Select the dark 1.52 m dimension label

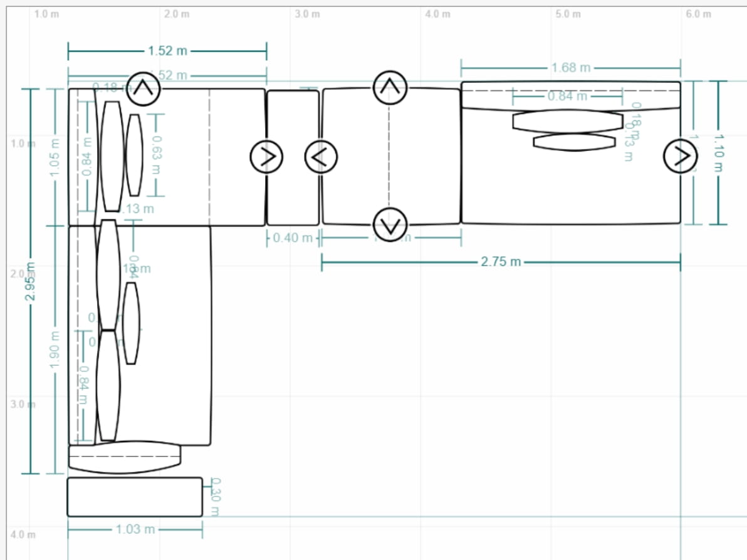pyautogui.click(x=167, y=51)
